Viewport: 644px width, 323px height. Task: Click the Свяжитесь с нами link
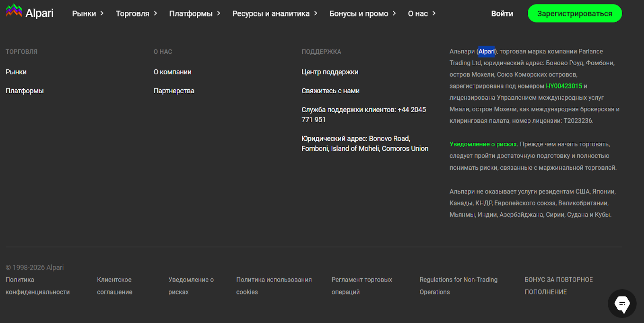point(330,91)
